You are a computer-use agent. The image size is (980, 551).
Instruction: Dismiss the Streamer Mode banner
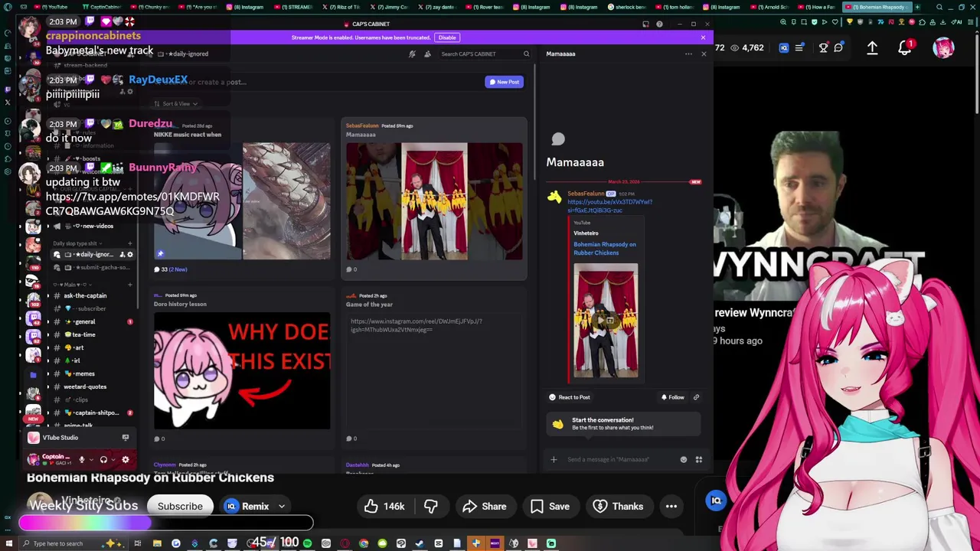tap(703, 37)
